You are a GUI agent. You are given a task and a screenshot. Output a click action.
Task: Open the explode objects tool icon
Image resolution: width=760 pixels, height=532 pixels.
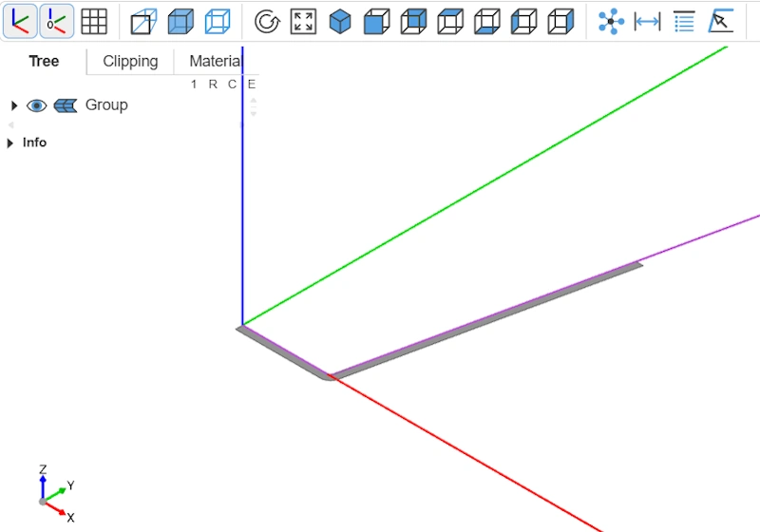[611, 21]
